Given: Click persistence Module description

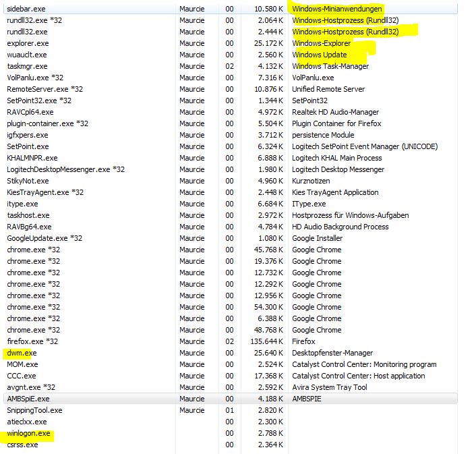Looking at the screenshot, I should pyautogui.click(x=323, y=135).
